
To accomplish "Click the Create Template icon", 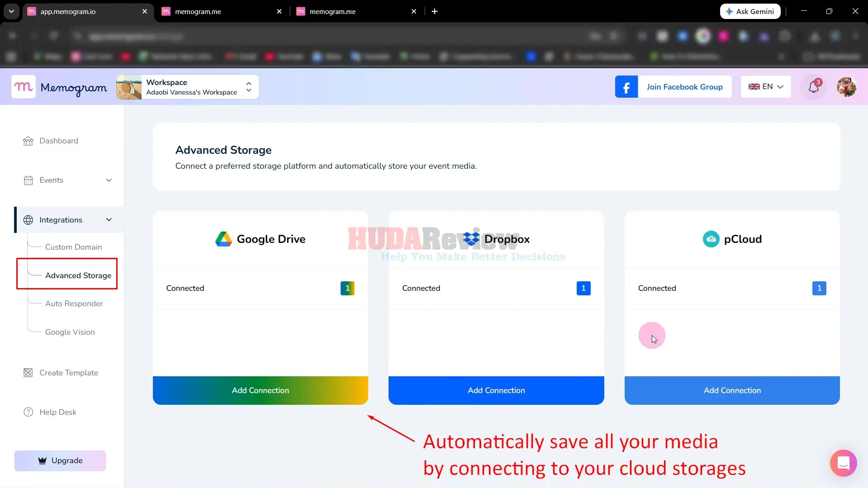I will [x=28, y=373].
